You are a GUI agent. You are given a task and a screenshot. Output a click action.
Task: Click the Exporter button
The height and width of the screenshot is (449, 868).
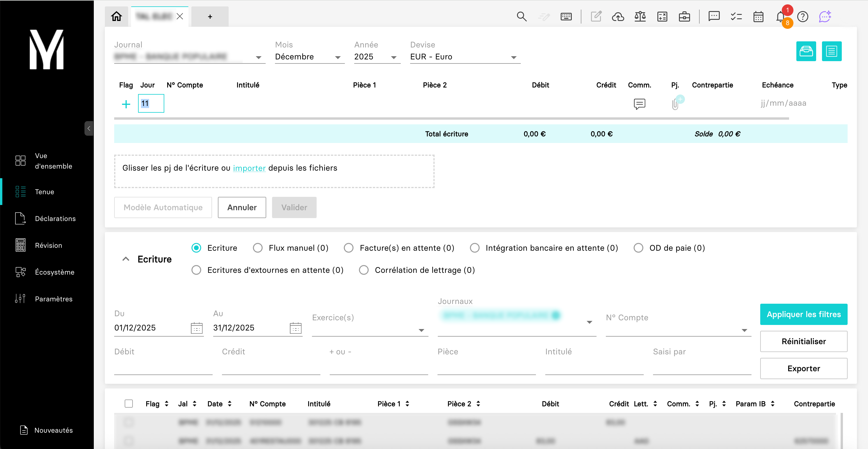pos(804,369)
